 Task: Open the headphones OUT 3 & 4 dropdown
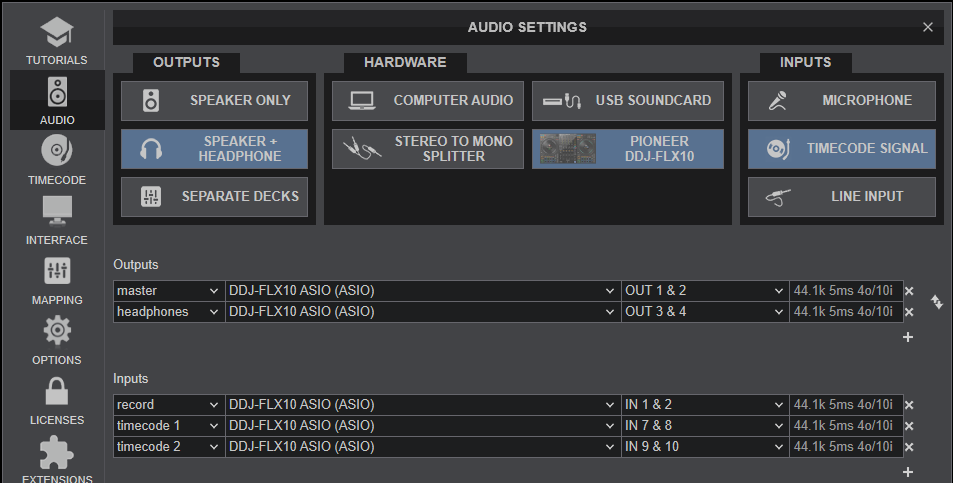coord(704,312)
